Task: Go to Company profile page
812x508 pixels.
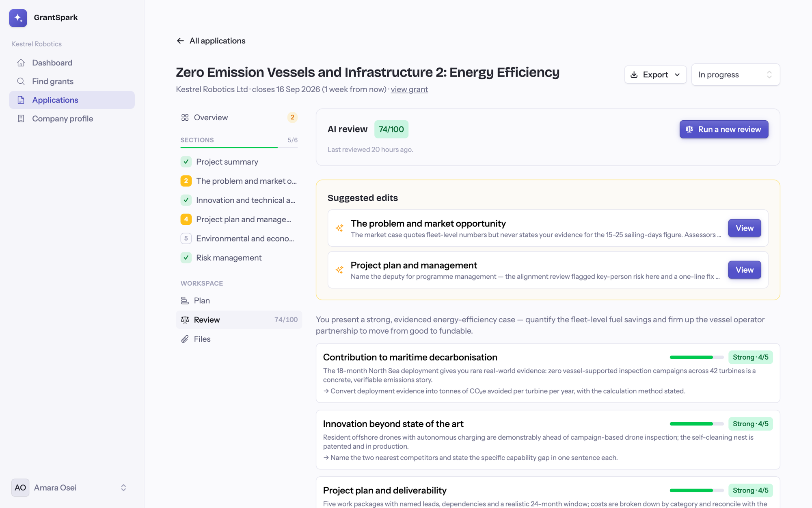Action: point(72,119)
